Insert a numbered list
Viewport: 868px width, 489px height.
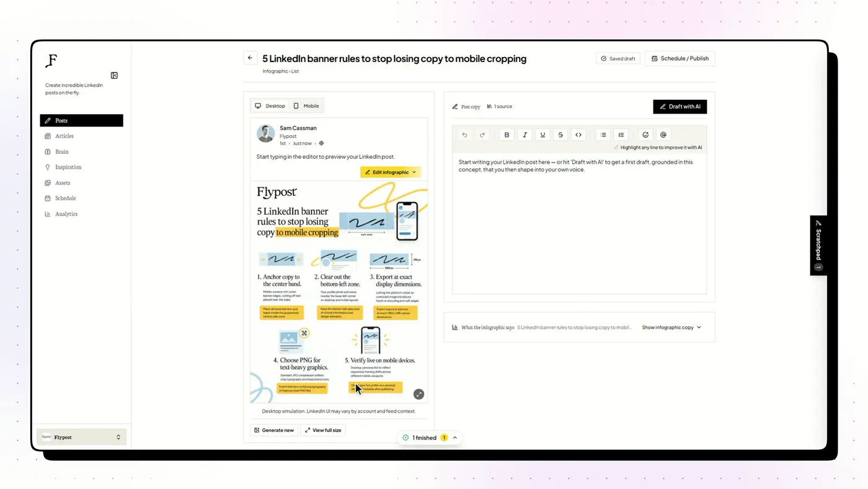click(x=621, y=135)
